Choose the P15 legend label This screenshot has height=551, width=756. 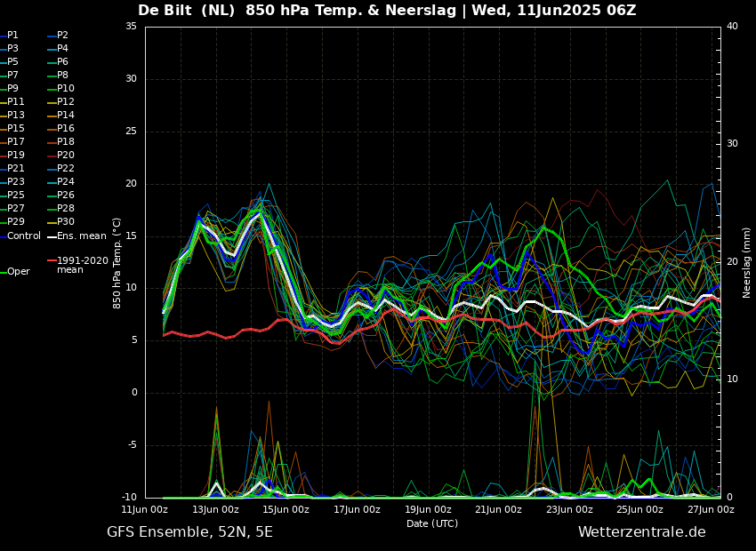pyautogui.click(x=15, y=128)
